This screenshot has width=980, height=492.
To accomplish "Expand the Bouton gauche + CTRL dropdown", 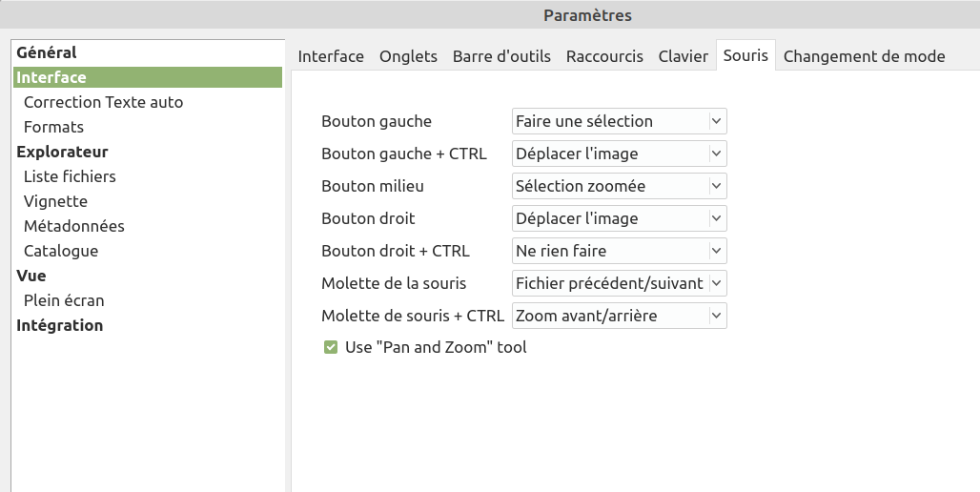I will [620, 154].
